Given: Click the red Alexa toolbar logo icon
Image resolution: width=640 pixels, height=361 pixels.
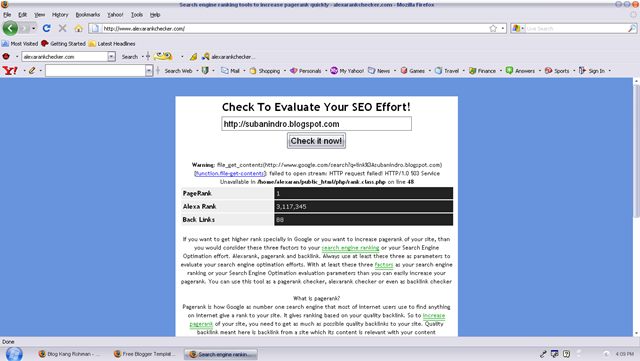Looking at the screenshot, I should [6, 56].
